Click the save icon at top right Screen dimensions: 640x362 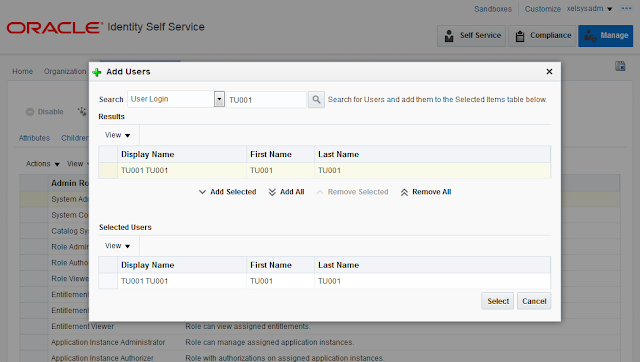[x=620, y=66]
